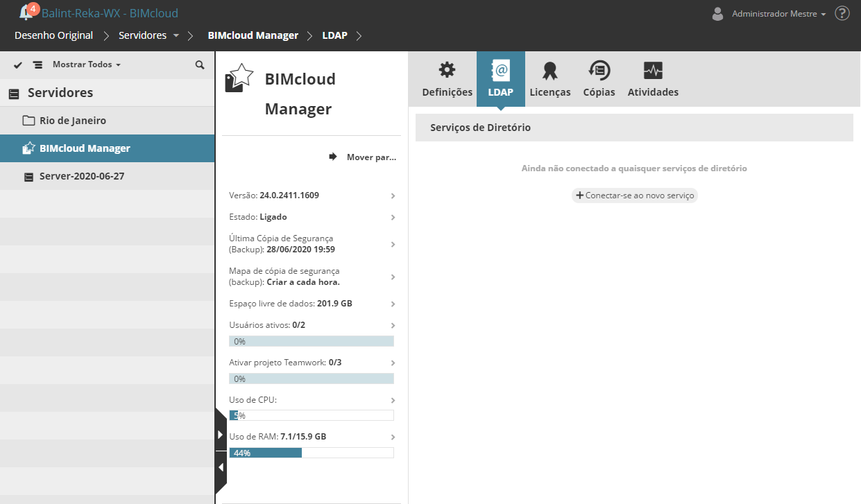Click the plus icon in Conectar-se ao novo serviço
Image resolution: width=861 pixels, height=504 pixels.
(580, 195)
